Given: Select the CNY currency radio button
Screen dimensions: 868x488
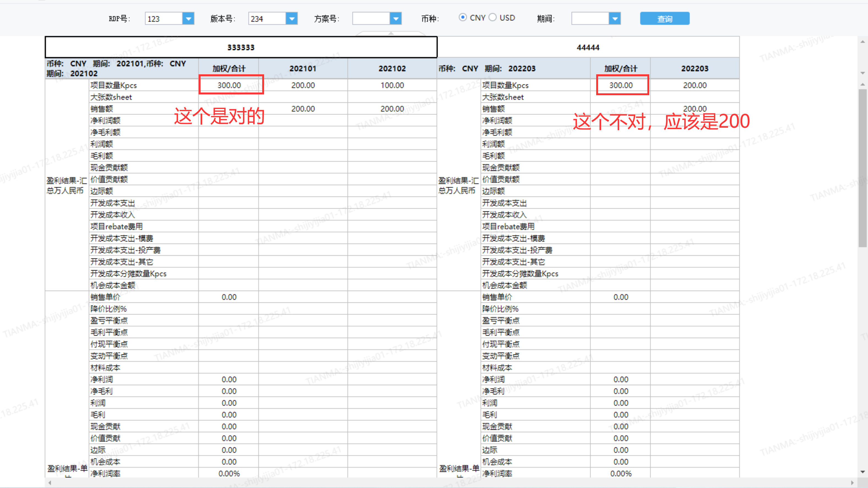Looking at the screenshot, I should click(x=463, y=18).
